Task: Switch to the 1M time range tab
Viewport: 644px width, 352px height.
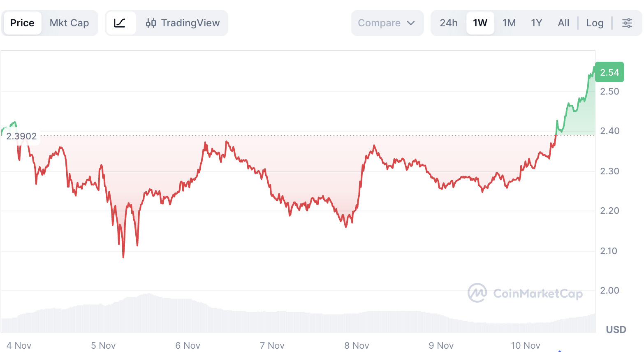Action: click(509, 23)
